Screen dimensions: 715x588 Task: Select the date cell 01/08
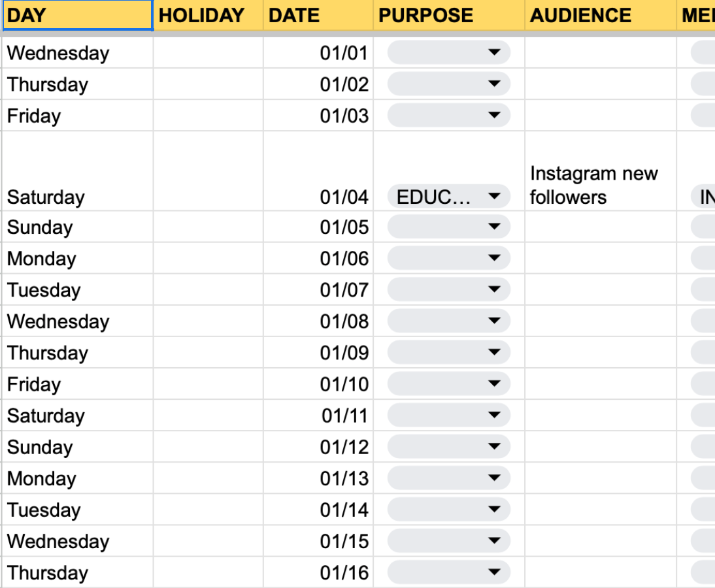tap(318, 321)
